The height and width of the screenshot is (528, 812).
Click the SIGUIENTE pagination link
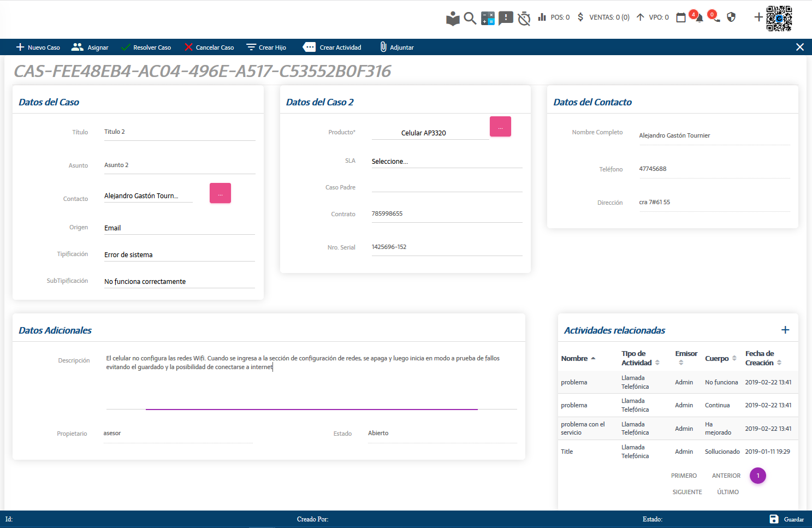click(x=687, y=492)
